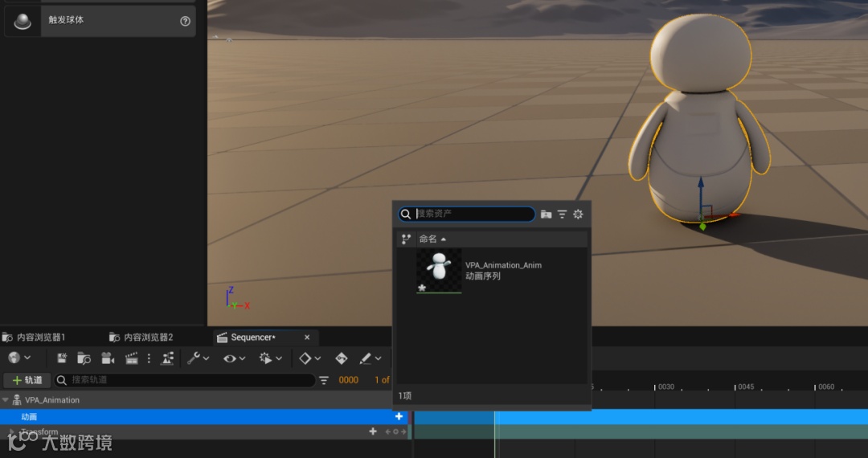Image resolution: width=868 pixels, height=458 pixels.
Task: Select the Transform track row
Action: pos(204,432)
